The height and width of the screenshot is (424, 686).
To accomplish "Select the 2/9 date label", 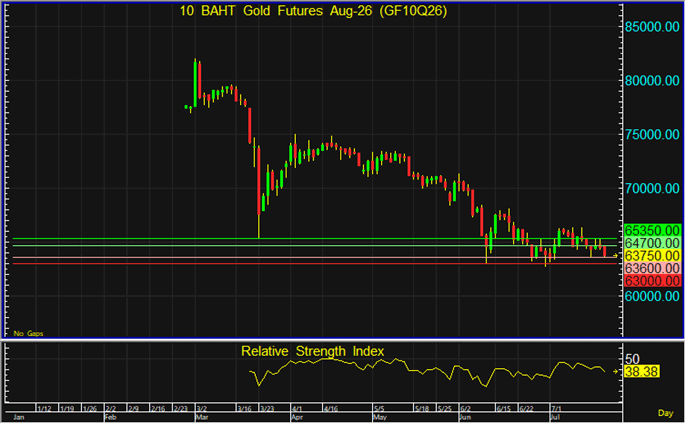I will tap(133, 409).
